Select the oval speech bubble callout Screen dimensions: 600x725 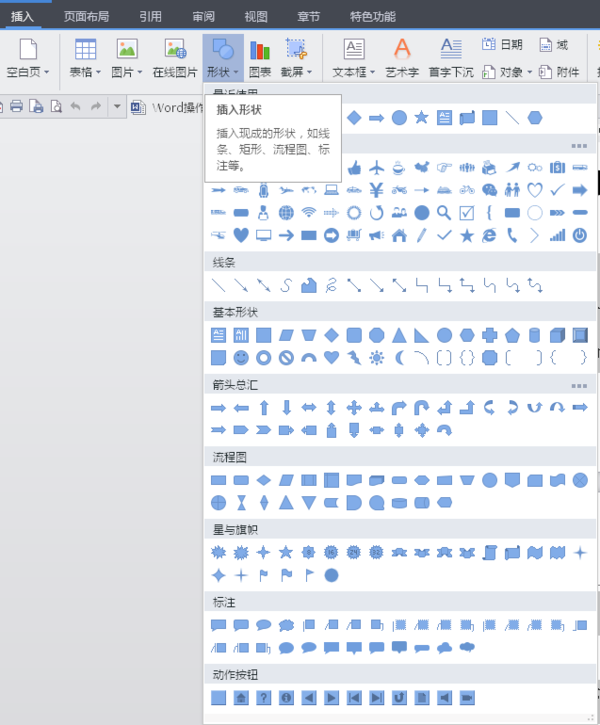(263, 625)
